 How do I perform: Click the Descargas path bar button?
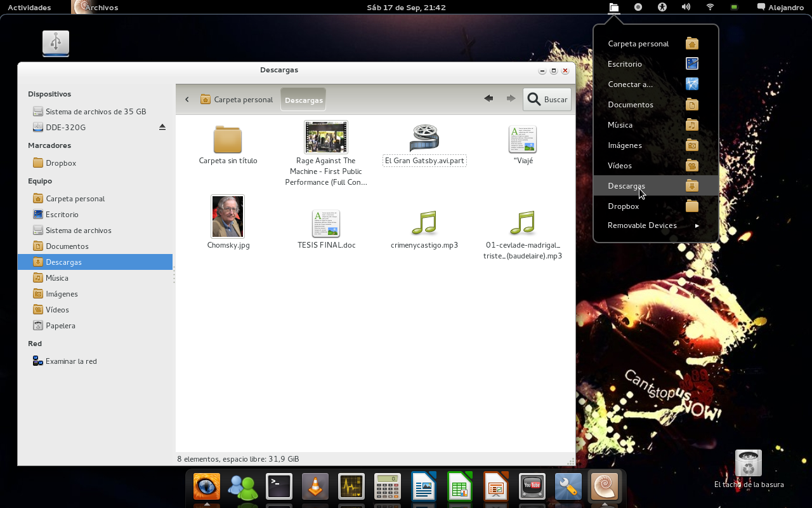303,100
